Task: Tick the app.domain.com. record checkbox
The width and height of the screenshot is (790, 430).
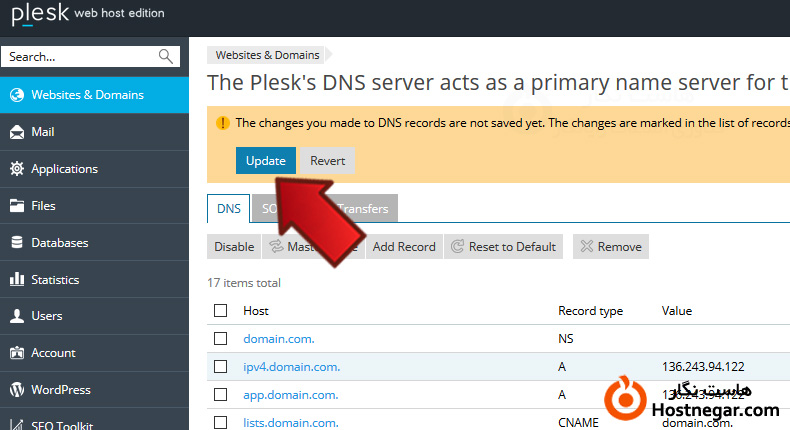Action: coord(221,395)
